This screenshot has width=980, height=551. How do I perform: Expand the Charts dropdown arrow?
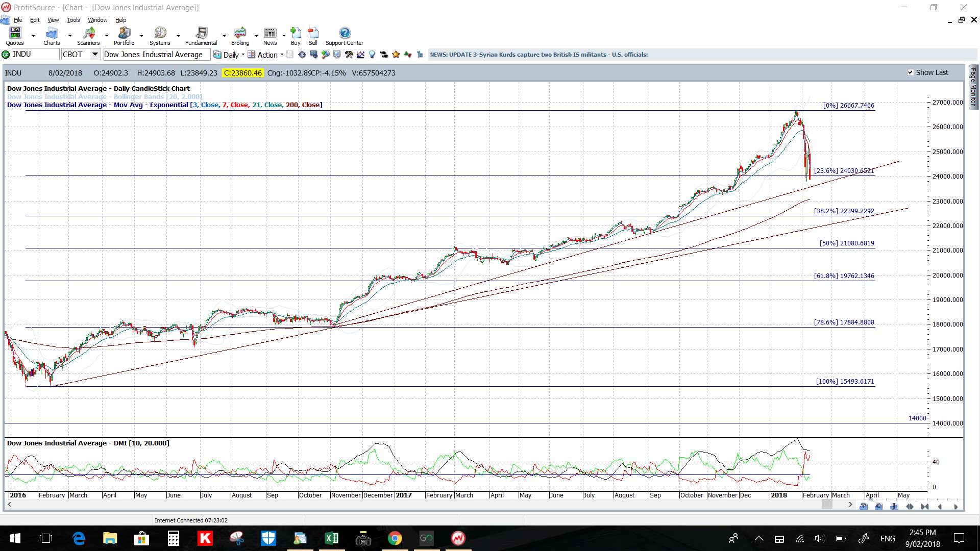click(x=70, y=36)
